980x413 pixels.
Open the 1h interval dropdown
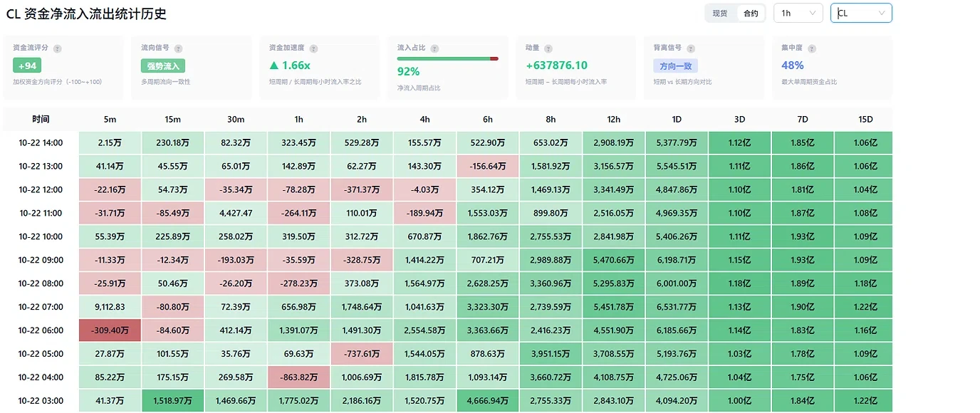tap(798, 14)
